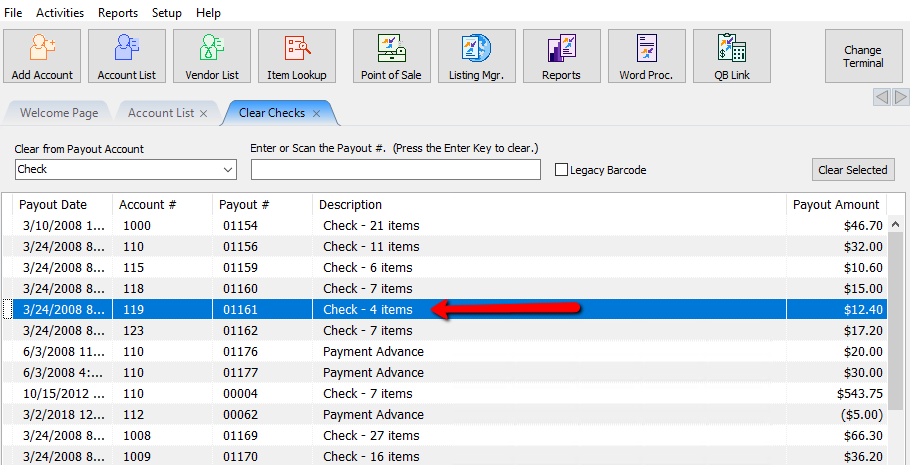This screenshot has width=910, height=465.
Task: Click the scroll-tabs-left arrow
Action: click(882, 98)
